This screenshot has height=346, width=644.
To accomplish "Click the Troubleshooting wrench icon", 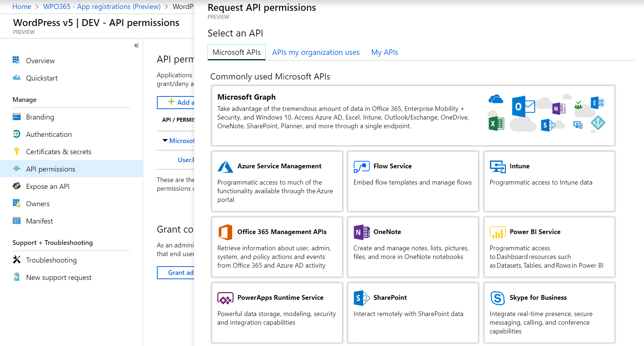I will (x=16, y=259).
